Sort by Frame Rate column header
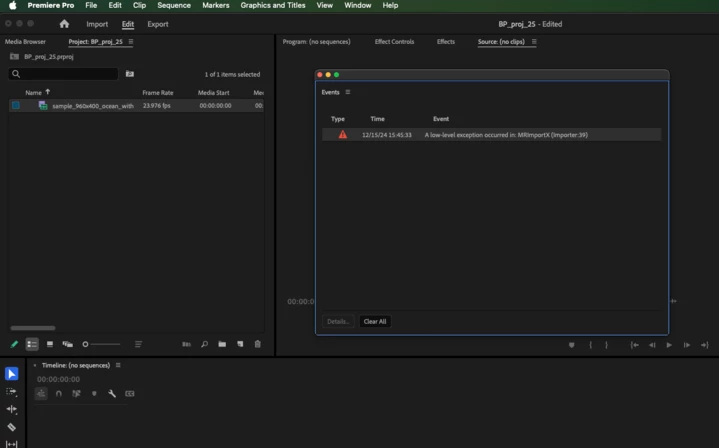The height and width of the screenshot is (448, 719). [x=158, y=93]
